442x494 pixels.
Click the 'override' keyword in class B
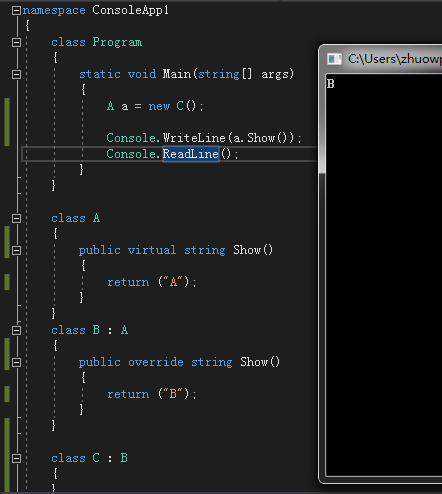tap(156, 362)
